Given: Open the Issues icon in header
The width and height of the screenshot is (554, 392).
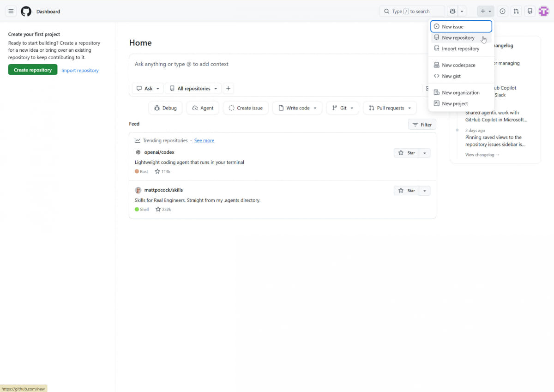Looking at the screenshot, I should click(x=503, y=11).
